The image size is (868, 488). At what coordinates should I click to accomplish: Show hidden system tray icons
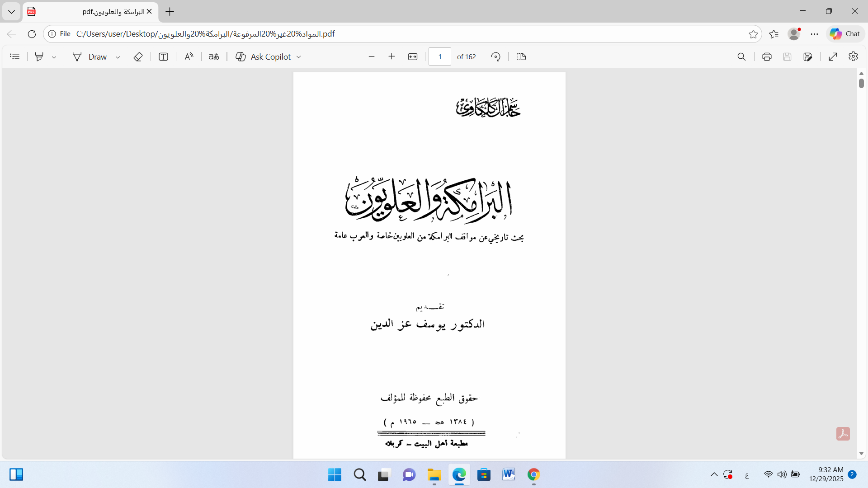tap(714, 474)
